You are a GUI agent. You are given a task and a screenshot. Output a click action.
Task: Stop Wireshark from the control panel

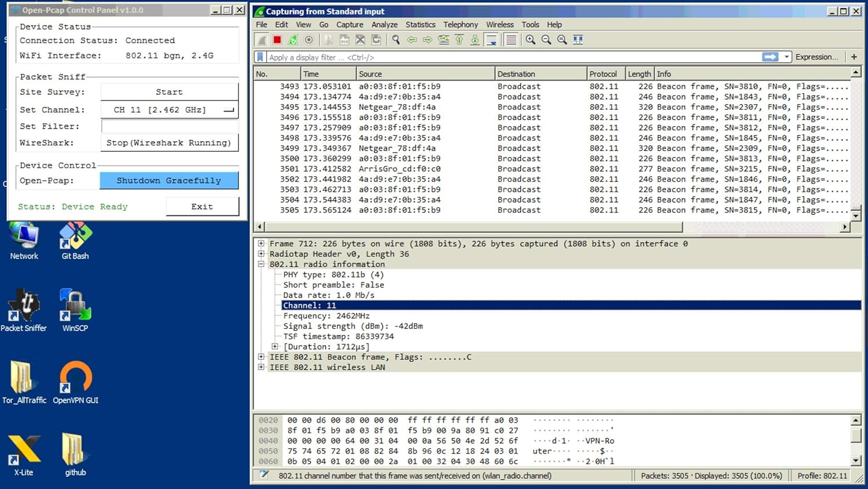pyautogui.click(x=169, y=143)
